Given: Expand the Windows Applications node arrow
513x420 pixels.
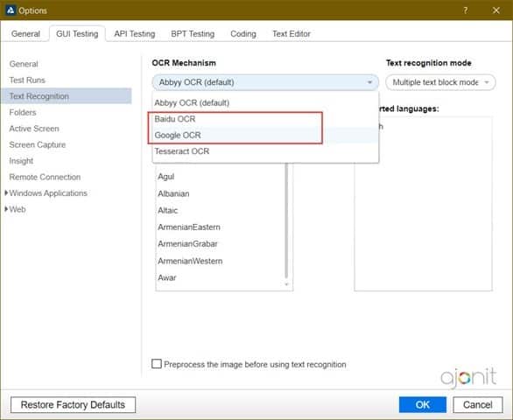Looking at the screenshot, I should pos(6,193).
